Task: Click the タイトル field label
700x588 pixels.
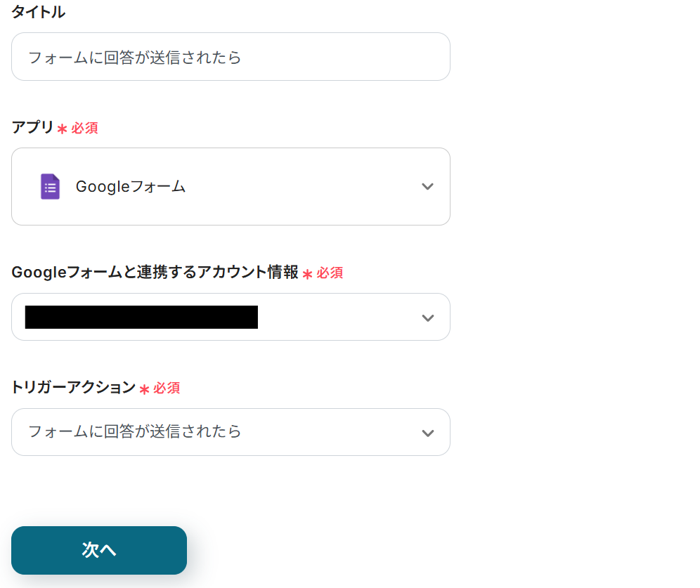Action: 38,12
